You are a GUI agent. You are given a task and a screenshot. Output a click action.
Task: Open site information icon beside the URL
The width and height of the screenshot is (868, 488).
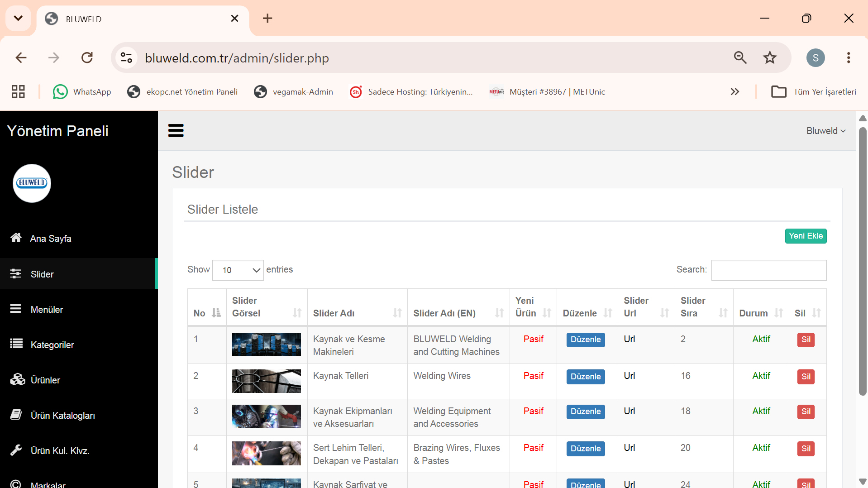click(x=126, y=57)
